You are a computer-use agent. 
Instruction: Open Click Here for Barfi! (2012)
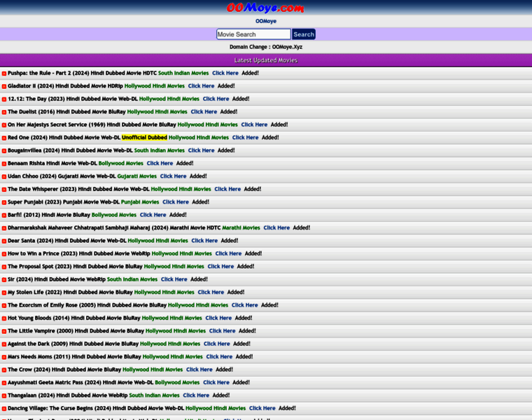(x=153, y=215)
